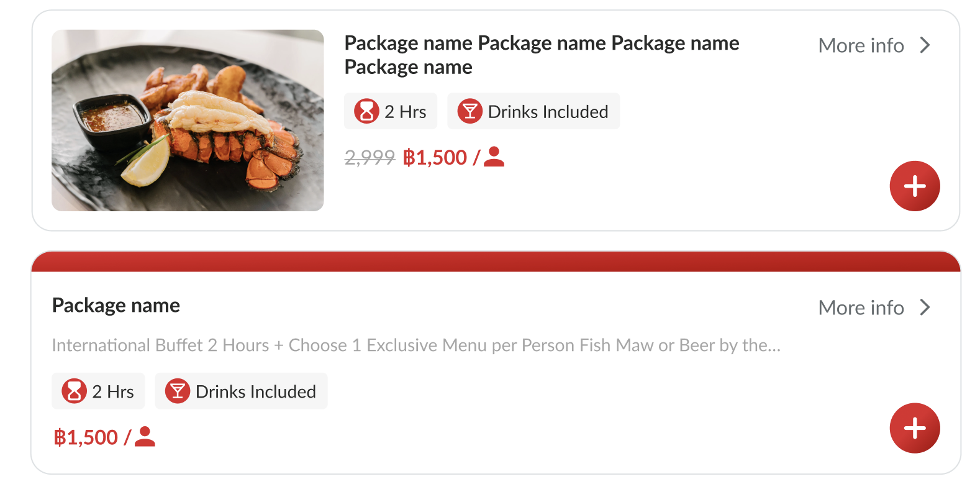Click the International Buffet description text
The width and height of the screenshot is (980, 502).
pyautogui.click(x=416, y=345)
